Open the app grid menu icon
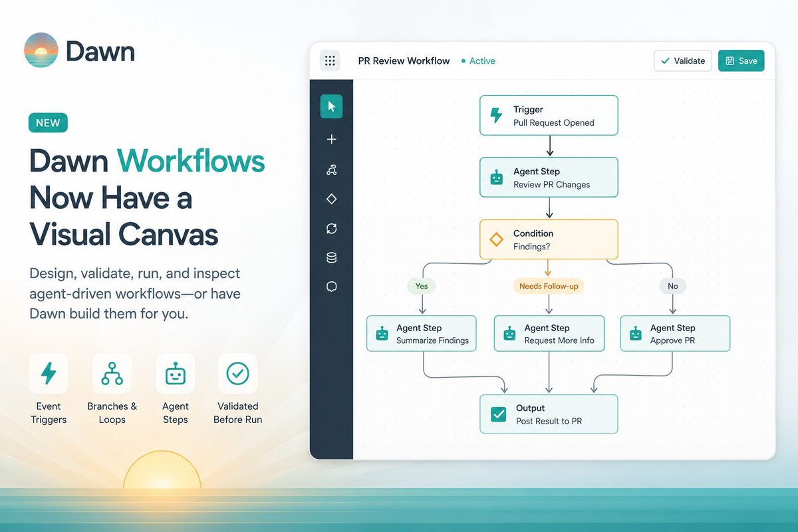798x532 pixels. pos(330,61)
